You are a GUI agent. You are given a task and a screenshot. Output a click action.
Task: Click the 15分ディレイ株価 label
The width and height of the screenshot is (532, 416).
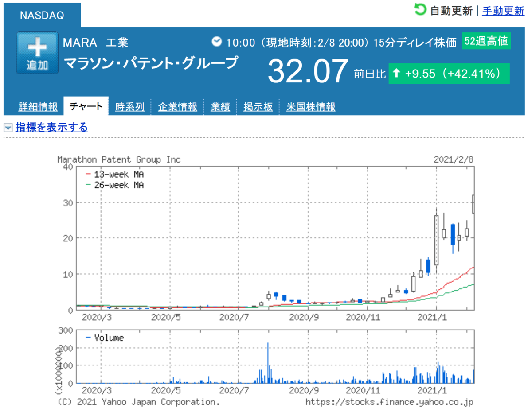coord(415,43)
